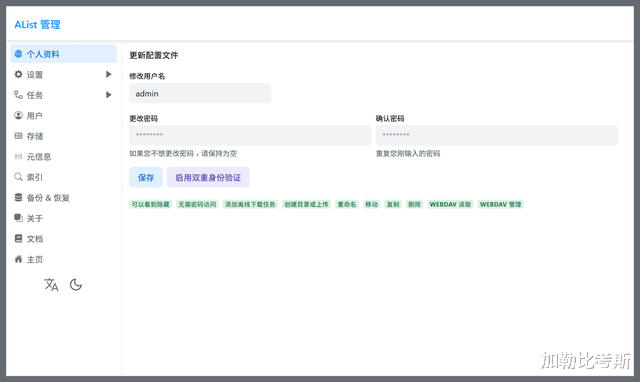Focus the 更改密码 password field
Image resolution: width=640 pixels, height=382 pixels.
pyautogui.click(x=250, y=135)
